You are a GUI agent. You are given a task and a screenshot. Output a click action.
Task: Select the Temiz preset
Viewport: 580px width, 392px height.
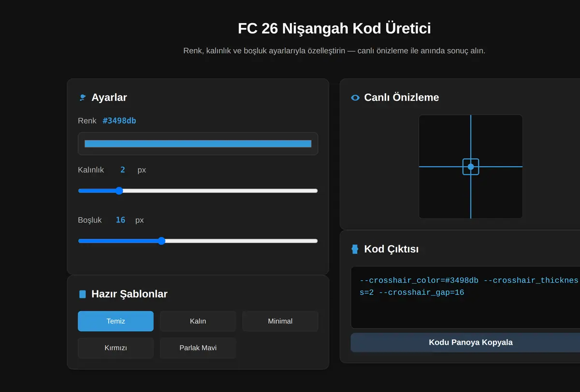(116, 321)
